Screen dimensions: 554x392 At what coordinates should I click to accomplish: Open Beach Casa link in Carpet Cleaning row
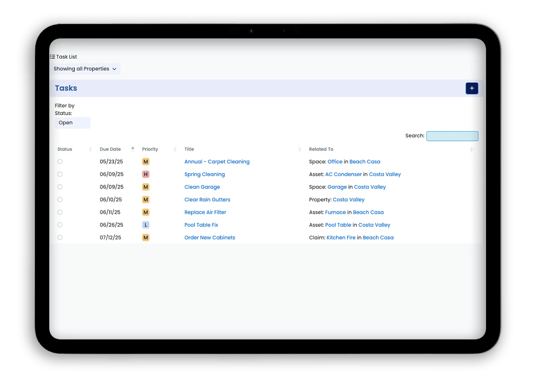coord(365,162)
